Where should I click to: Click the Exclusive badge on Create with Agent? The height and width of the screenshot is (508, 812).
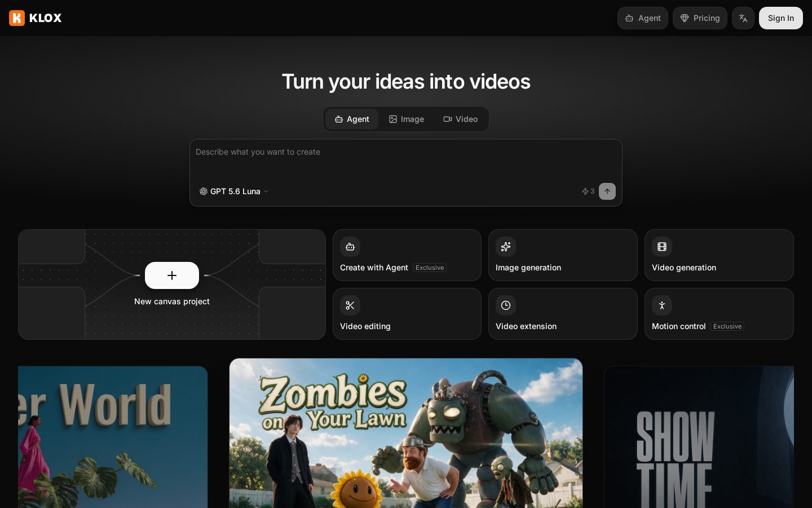coord(430,268)
